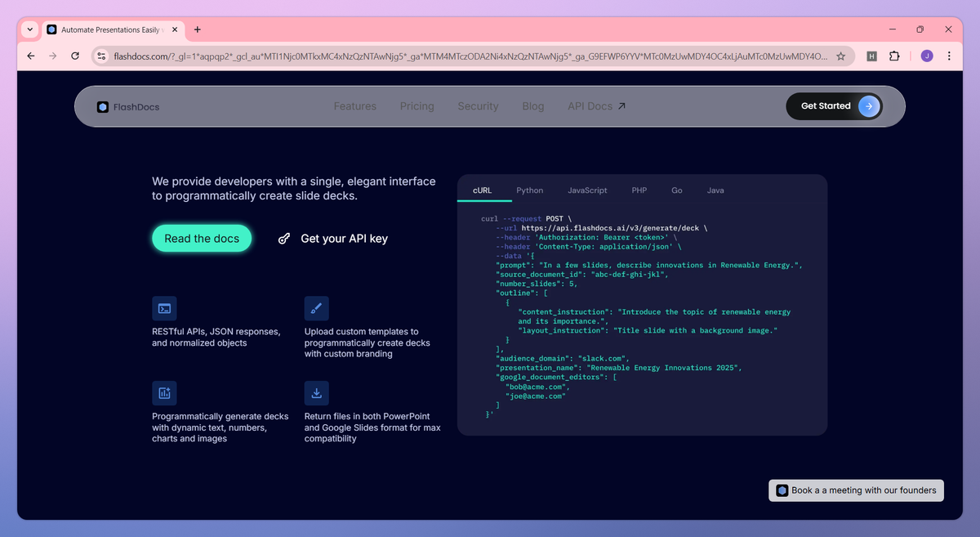Click the Programmatically generate decks description
The image size is (980, 537).
pos(220,427)
